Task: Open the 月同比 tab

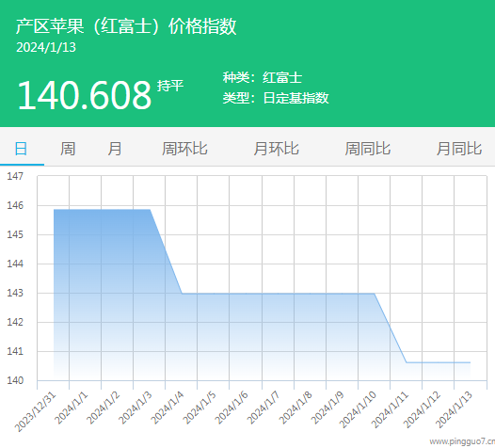Action: click(459, 149)
